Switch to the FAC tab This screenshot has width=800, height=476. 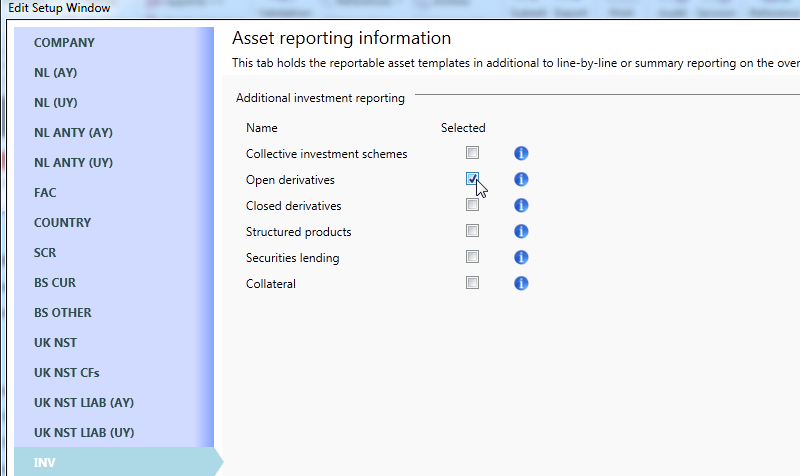point(114,193)
